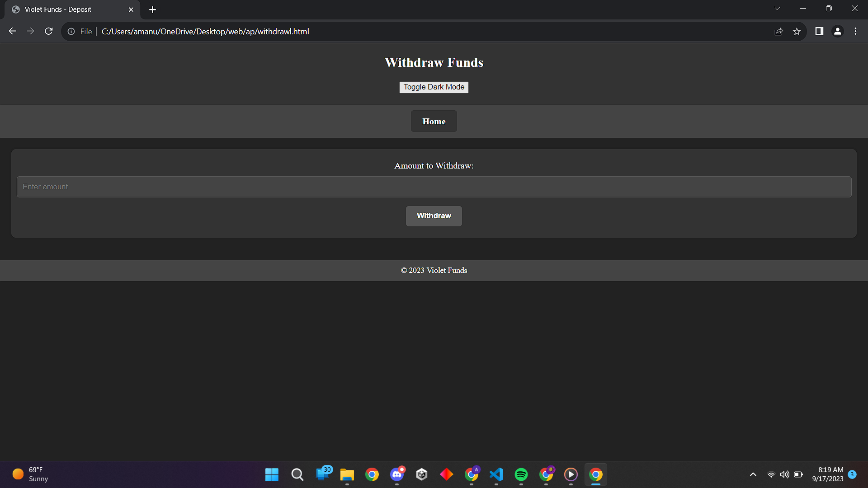Open the share page icon

point(778,31)
